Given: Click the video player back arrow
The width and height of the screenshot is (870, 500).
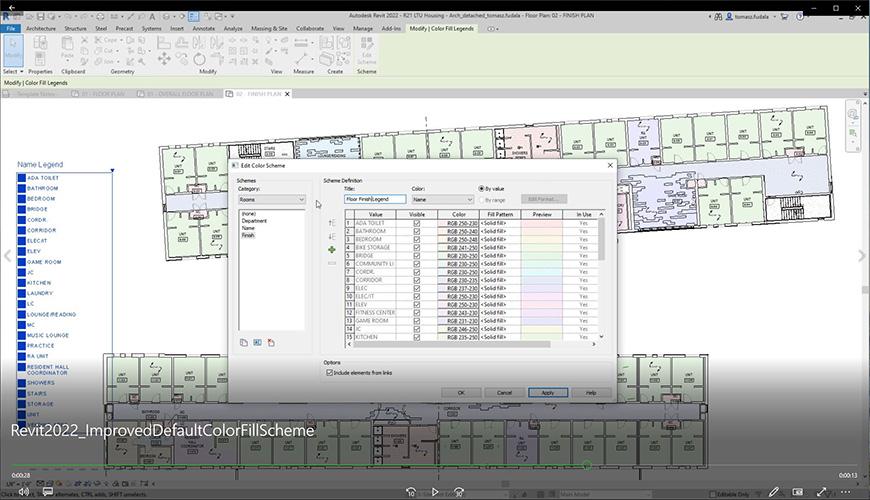Looking at the screenshot, I should pyautogui.click(x=12, y=8).
